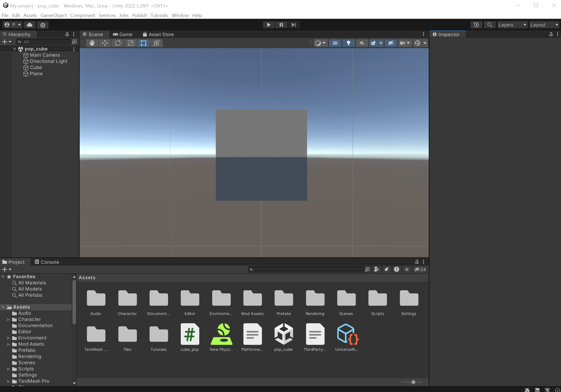
Task: Open Unity Version Control icon
Action: pos(43,25)
